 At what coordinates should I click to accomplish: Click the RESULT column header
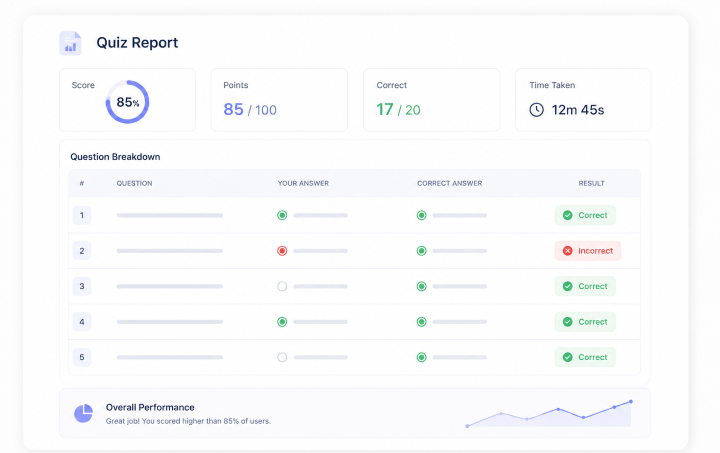pyautogui.click(x=591, y=183)
